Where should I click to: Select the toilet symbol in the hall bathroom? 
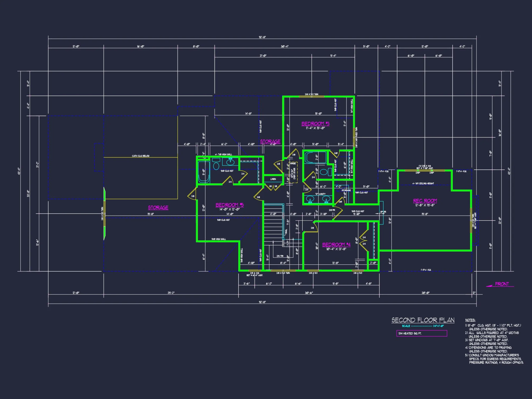(324, 172)
